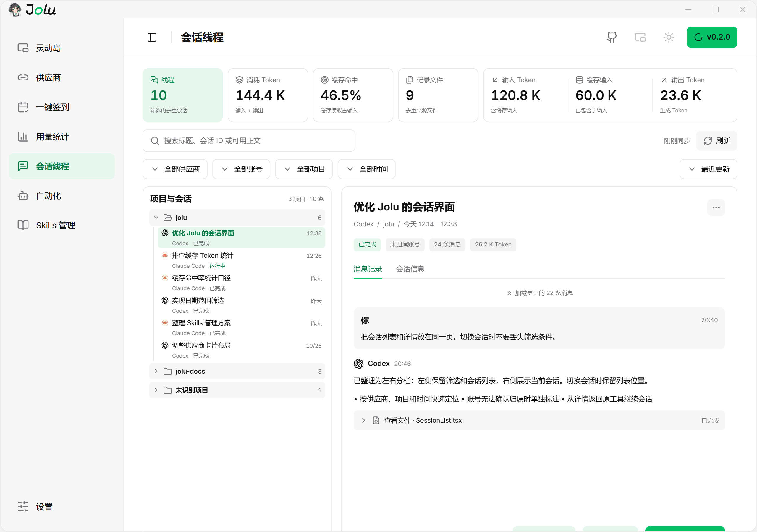The image size is (757, 532).
Task: Open the 全部供应商 filter dropdown
Action: coord(175,169)
